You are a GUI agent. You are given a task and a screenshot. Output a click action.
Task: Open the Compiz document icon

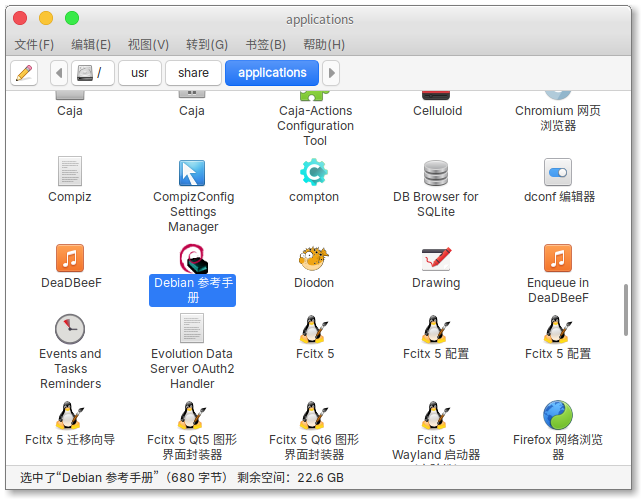tap(70, 171)
